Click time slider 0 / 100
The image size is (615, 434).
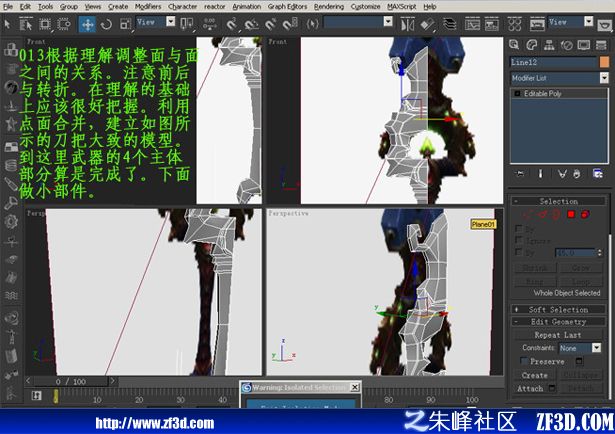[x=71, y=381]
